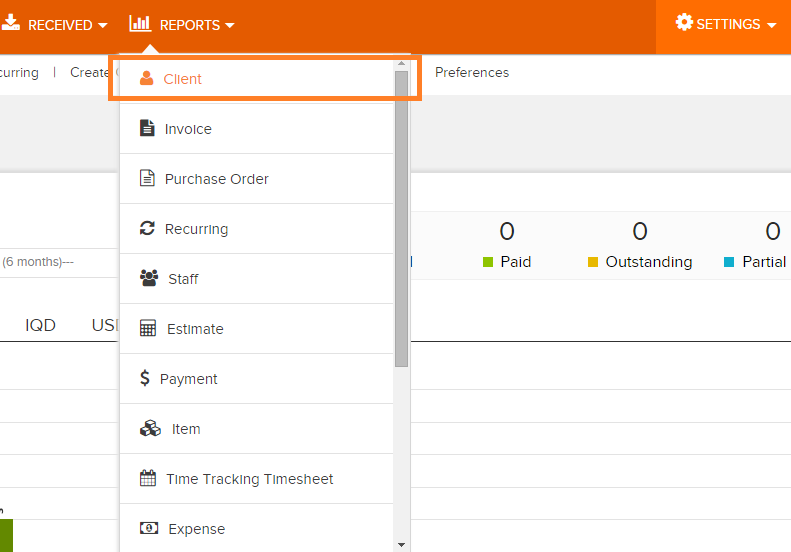The height and width of the screenshot is (552, 791).
Task: Click the Estimate calculator icon
Action: click(x=148, y=328)
